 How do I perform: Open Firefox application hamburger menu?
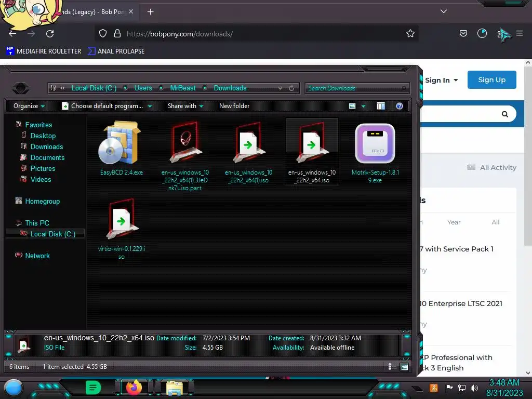(x=520, y=33)
